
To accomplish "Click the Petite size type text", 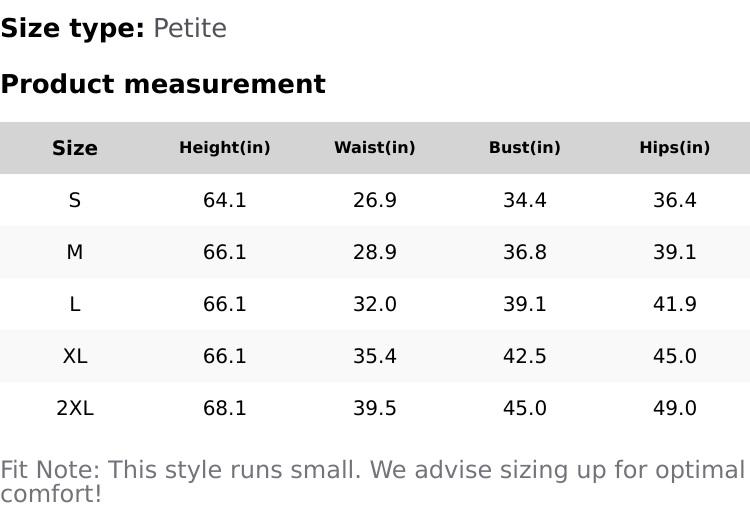I will (190, 29).
